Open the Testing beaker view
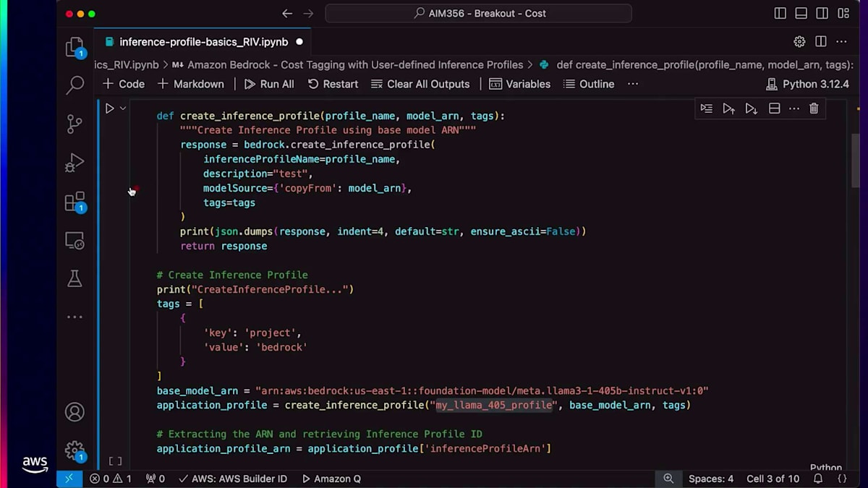The height and width of the screenshot is (488, 868). (x=75, y=279)
